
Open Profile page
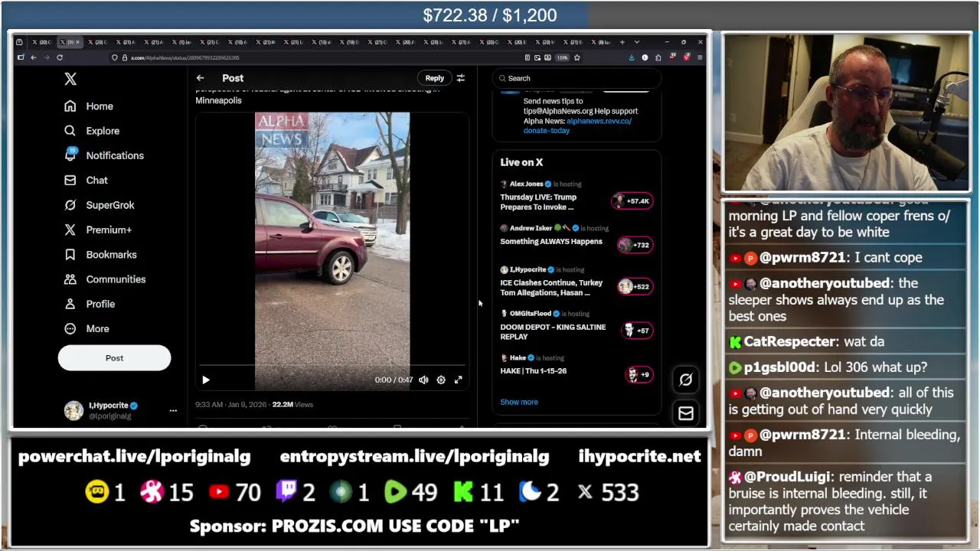pyautogui.click(x=90, y=304)
